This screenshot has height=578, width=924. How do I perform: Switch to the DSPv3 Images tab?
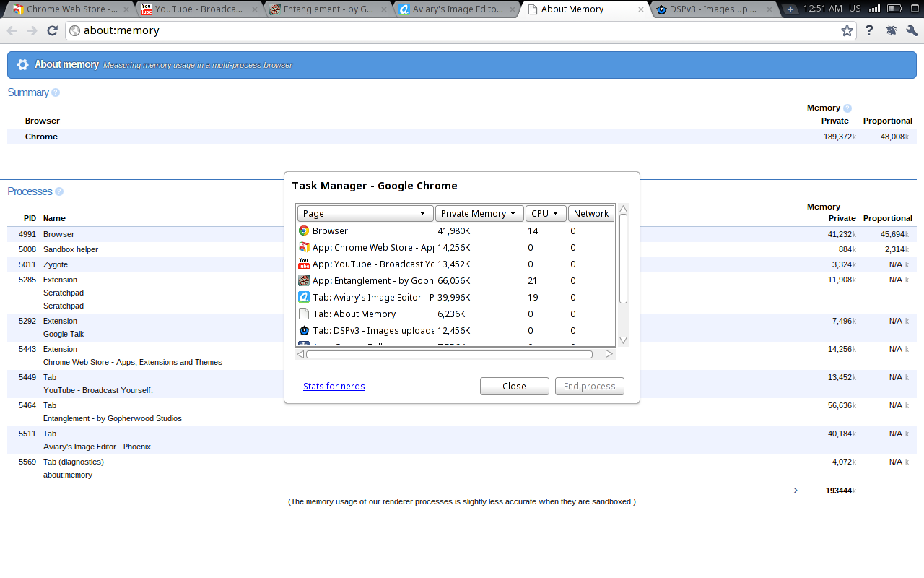(715, 9)
